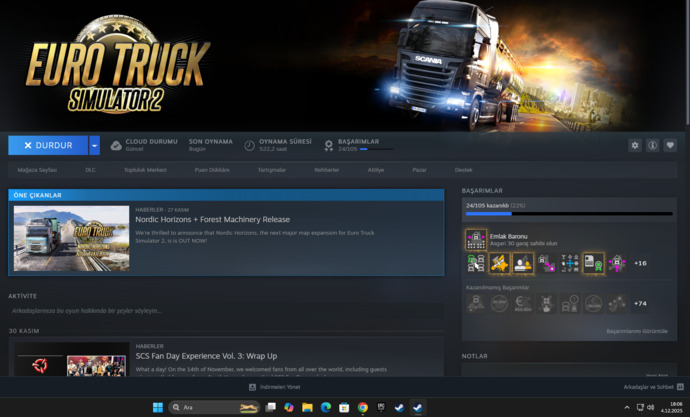
Task: Click locked truck with coin achievement icon
Action: point(570,304)
